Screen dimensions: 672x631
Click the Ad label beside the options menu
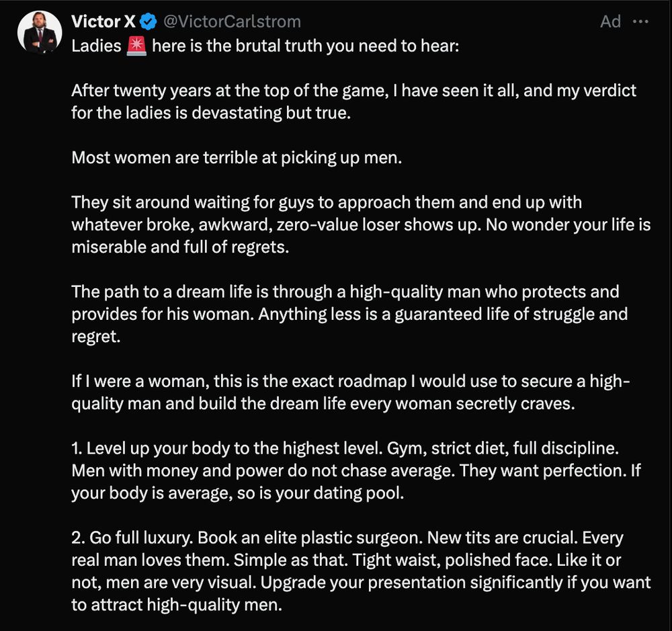[x=610, y=22]
